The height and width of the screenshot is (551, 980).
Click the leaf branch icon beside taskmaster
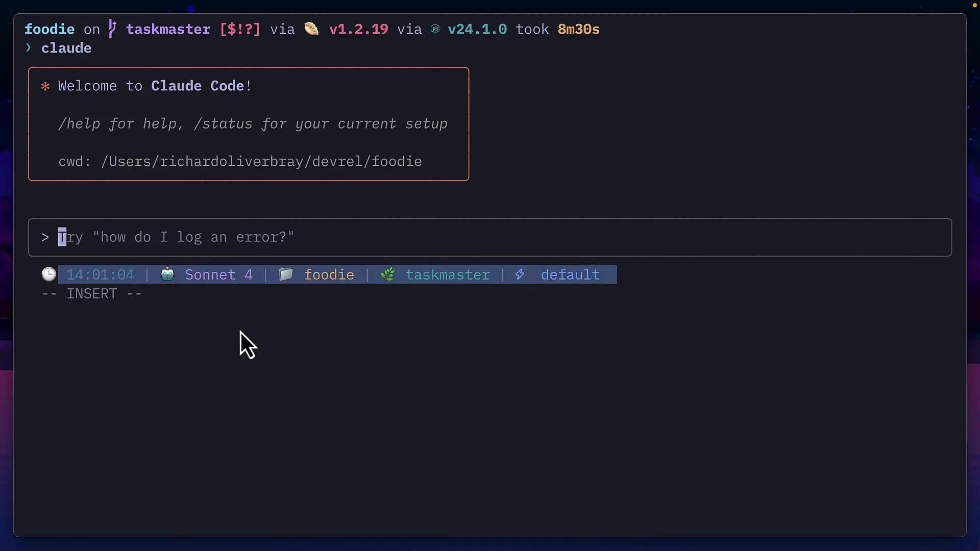(388, 274)
